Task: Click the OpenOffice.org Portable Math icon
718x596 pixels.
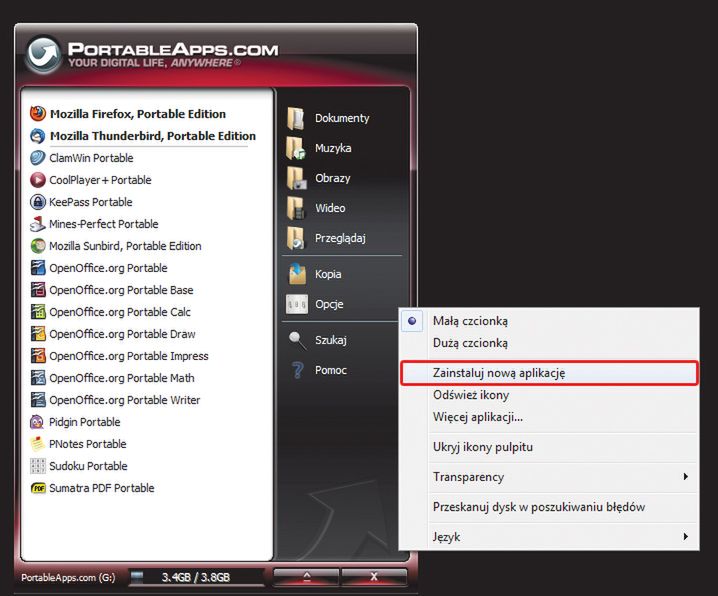Action: coord(38,377)
